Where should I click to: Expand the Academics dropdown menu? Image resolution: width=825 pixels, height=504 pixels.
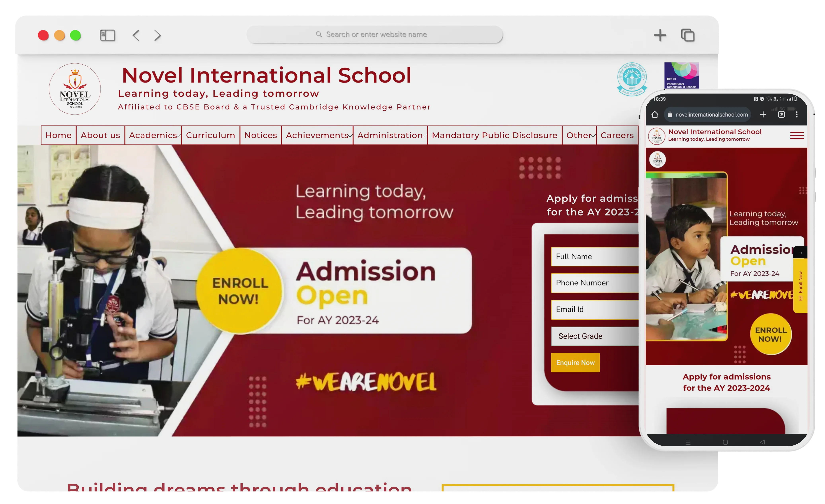pos(153,135)
